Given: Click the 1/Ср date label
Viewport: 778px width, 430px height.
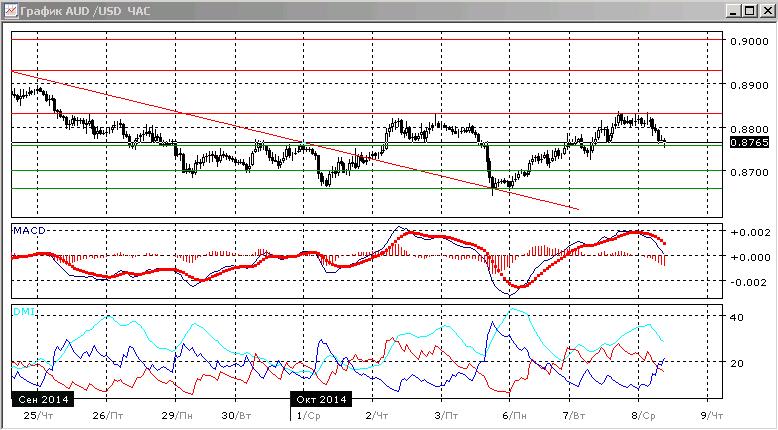Looking at the screenshot, I should pyautogui.click(x=308, y=415).
